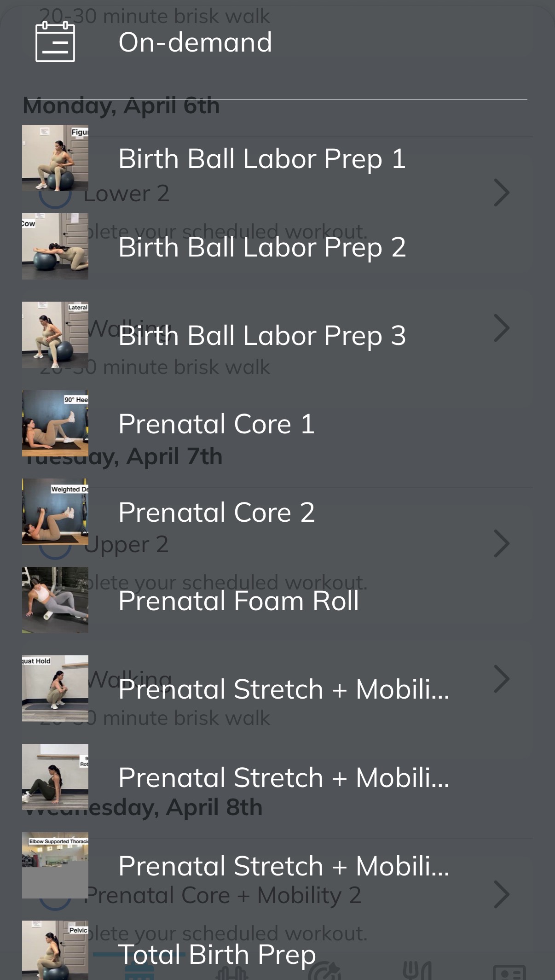Screen dimensions: 555x980
Task: Click the calendar icon beside On-demand
Action: tap(55, 42)
